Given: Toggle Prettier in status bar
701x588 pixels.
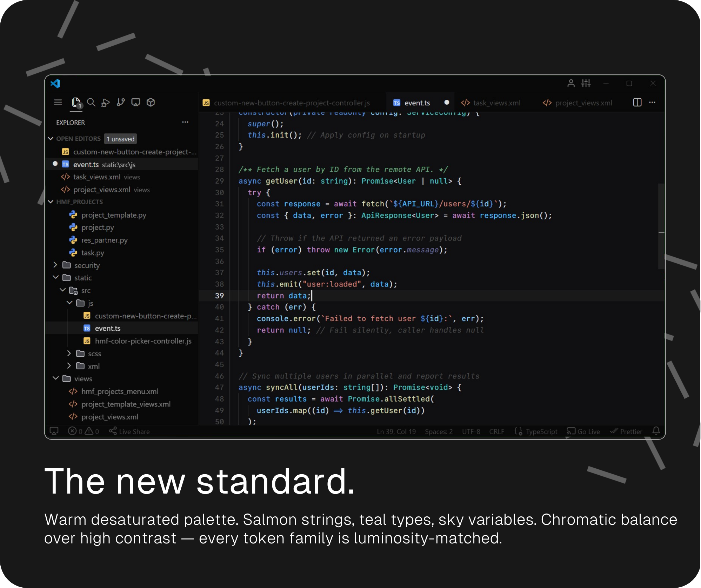Looking at the screenshot, I should coord(626,431).
